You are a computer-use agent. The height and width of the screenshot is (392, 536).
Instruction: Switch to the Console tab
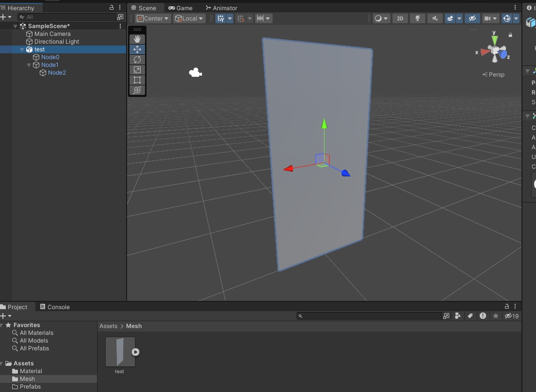[55, 307]
